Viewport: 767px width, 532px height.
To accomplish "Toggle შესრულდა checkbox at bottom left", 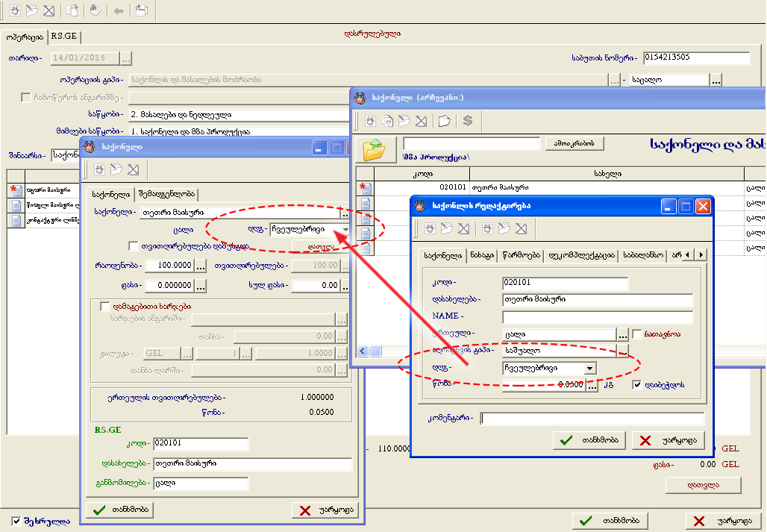I will (x=16, y=522).
